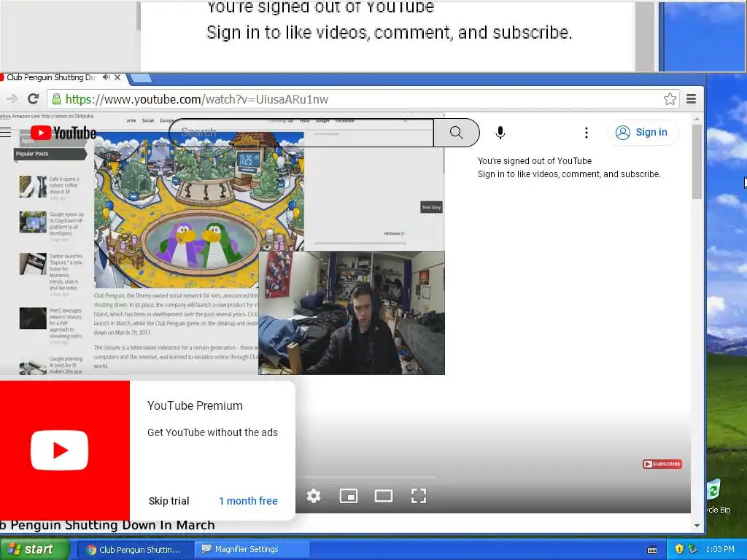The height and width of the screenshot is (560, 747).
Task: Click the new tab button beside the tab
Action: pos(141,77)
